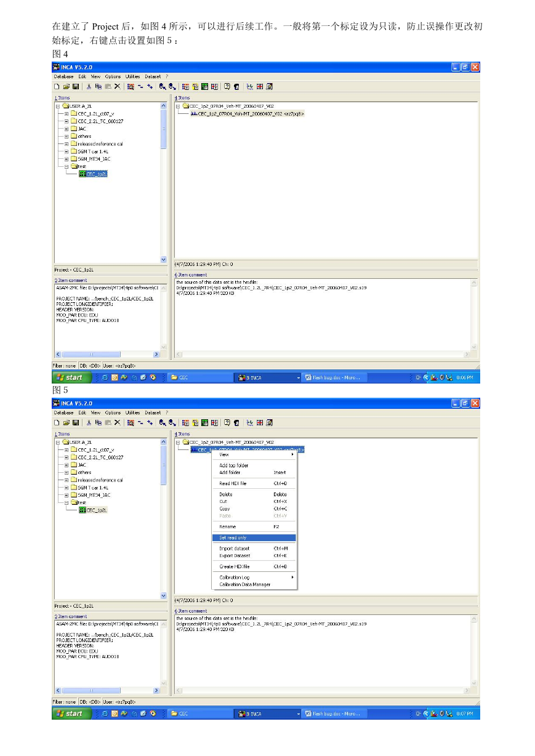Choose Export Dataset in context menu
This screenshot has height=756, width=535.
(x=254, y=555)
